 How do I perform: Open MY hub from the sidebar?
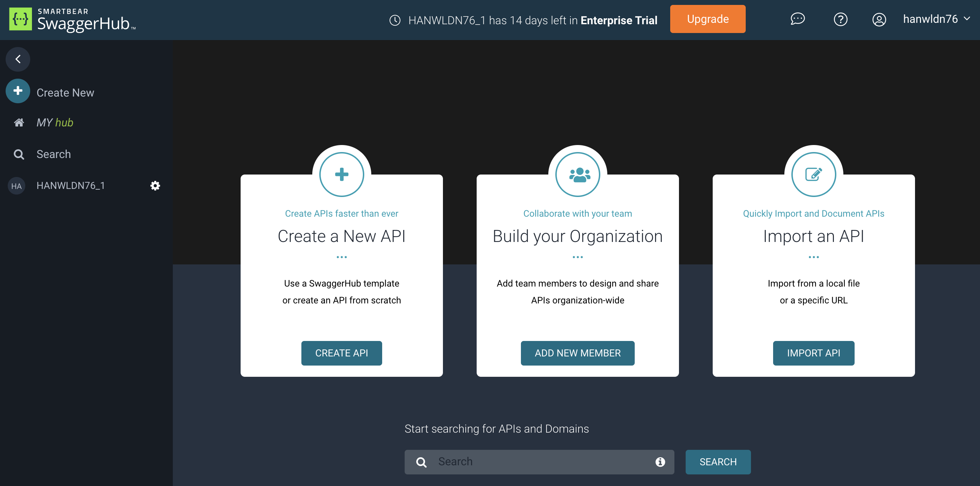coord(54,123)
